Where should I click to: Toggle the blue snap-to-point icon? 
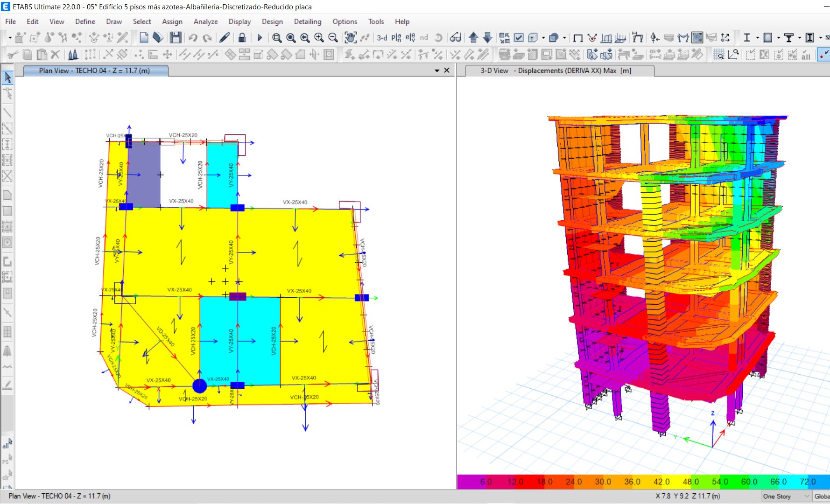click(x=823, y=55)
